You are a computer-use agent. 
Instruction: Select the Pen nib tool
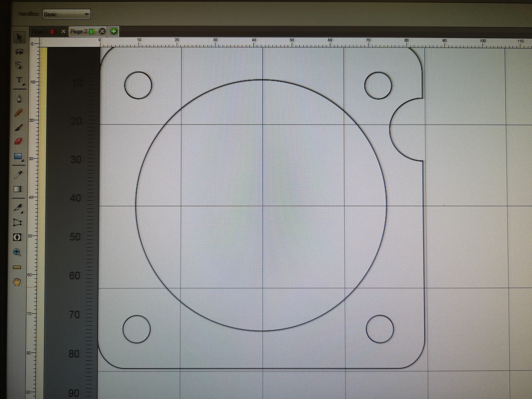tap(19, 99)
